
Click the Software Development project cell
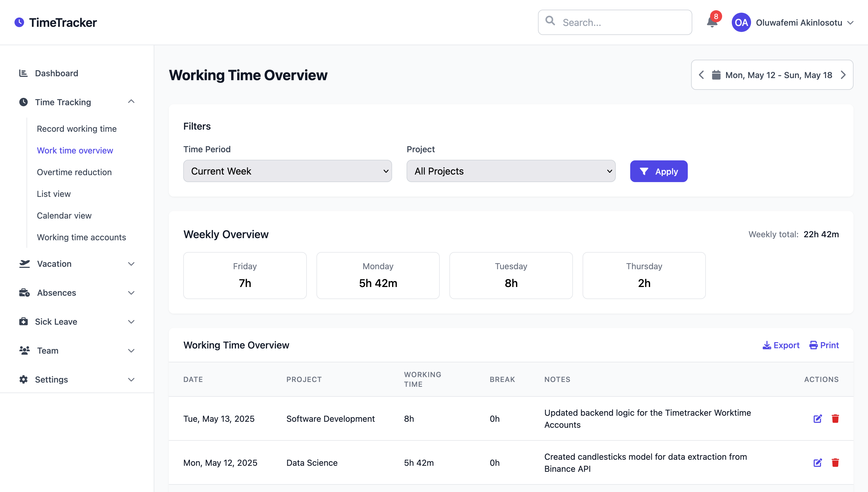tap(330, 419)
